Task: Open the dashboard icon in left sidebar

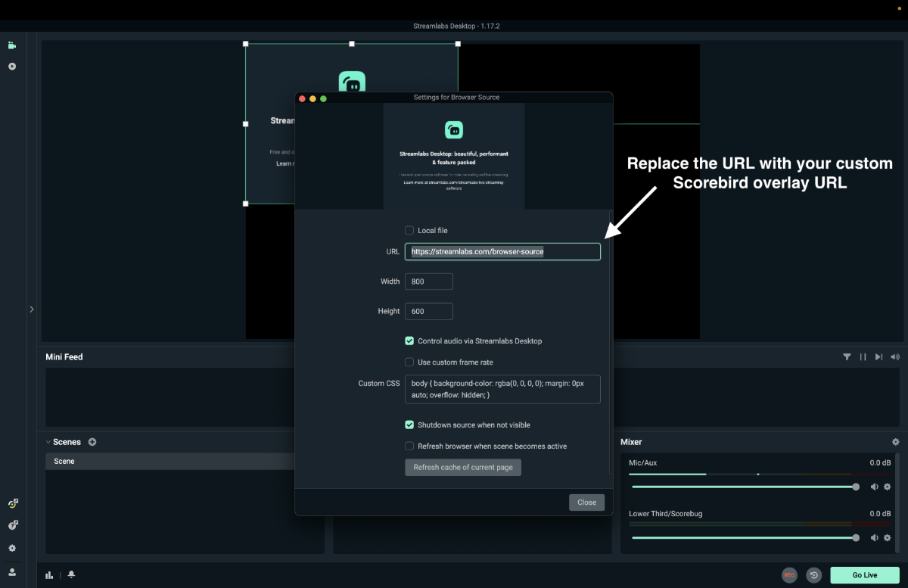Action: [13, 503]
